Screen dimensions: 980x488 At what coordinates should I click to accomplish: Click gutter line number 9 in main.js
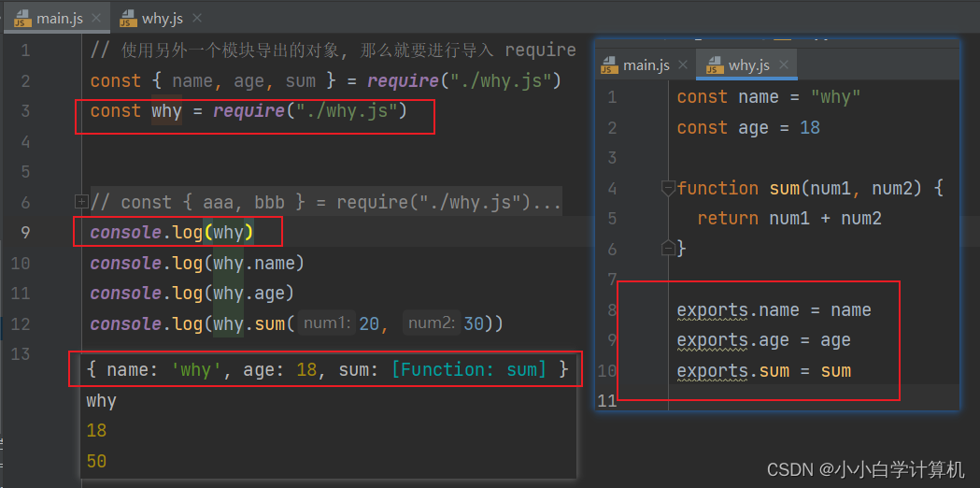24,233
